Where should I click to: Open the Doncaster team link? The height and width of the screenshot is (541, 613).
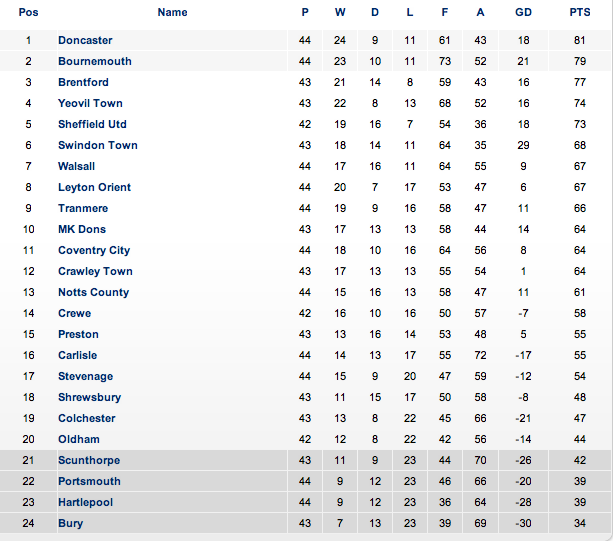point(85,40)
